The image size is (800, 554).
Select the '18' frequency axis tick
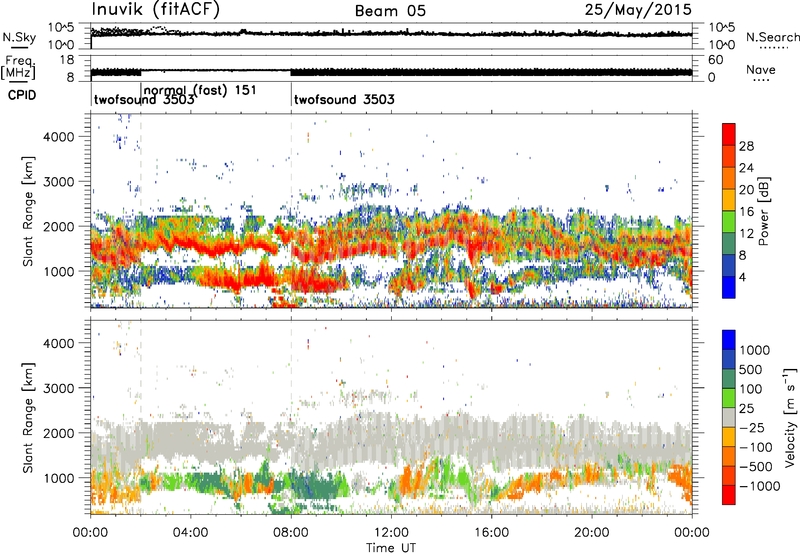[66, 60]
